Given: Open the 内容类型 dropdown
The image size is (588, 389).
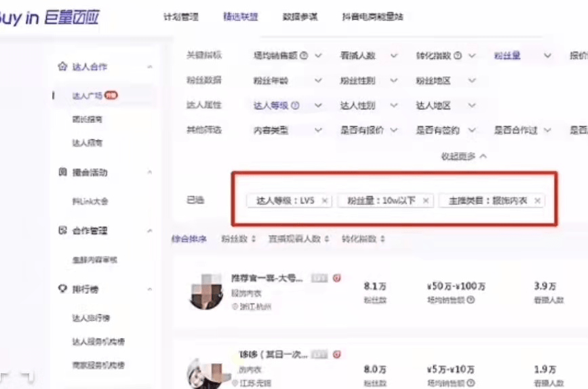Looking at the screenshot, I should pos(288,130).
